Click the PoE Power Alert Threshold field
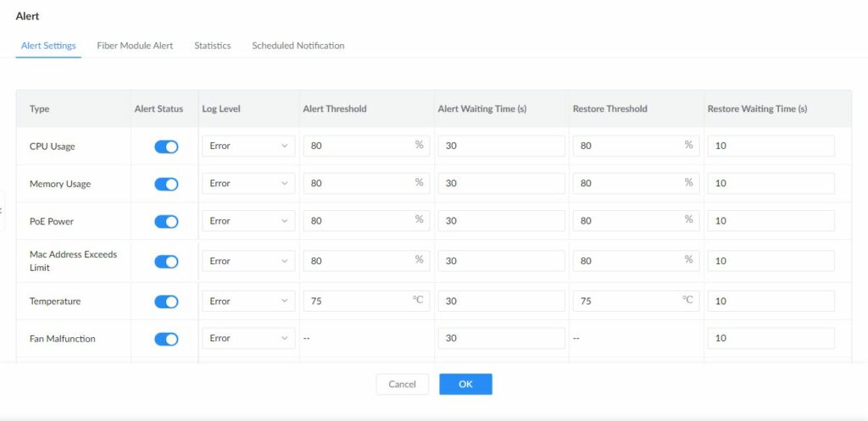The image size is (868, 421). (x=366, y=221)
